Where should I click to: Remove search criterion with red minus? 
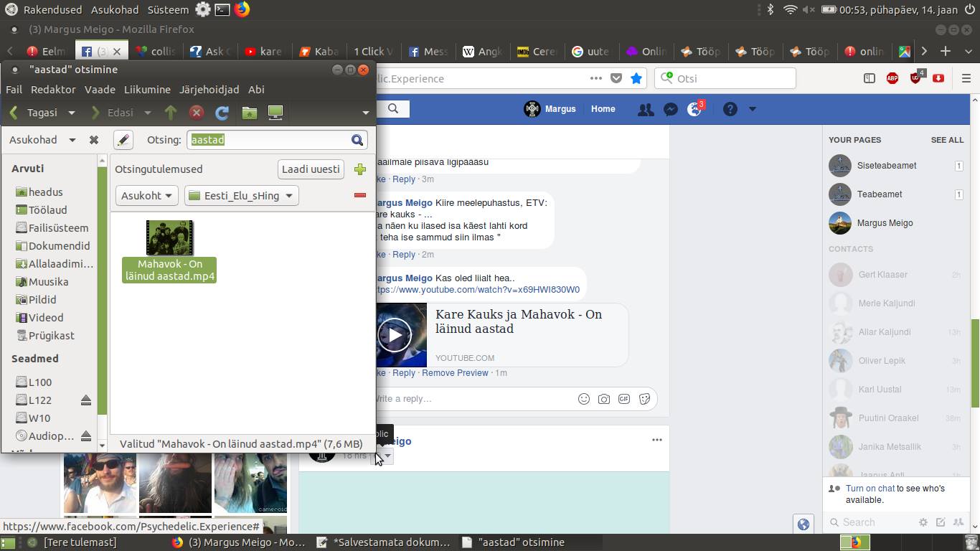[360, 195]
